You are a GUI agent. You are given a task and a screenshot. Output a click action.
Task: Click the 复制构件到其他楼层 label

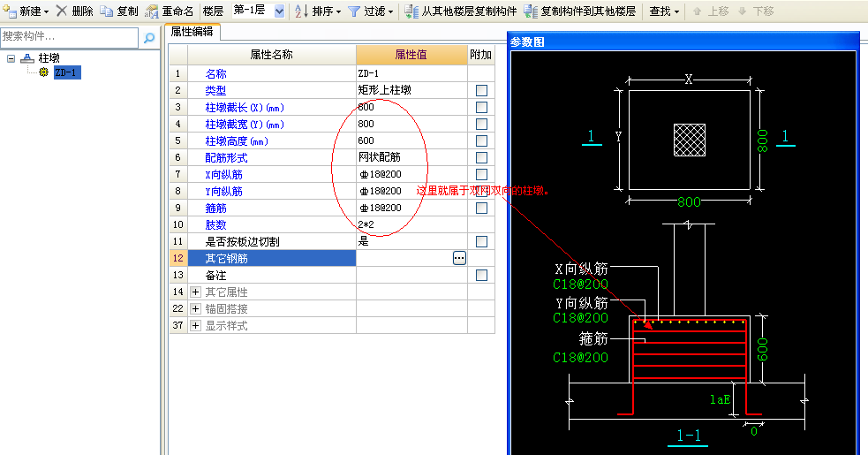tap(588, 11)
